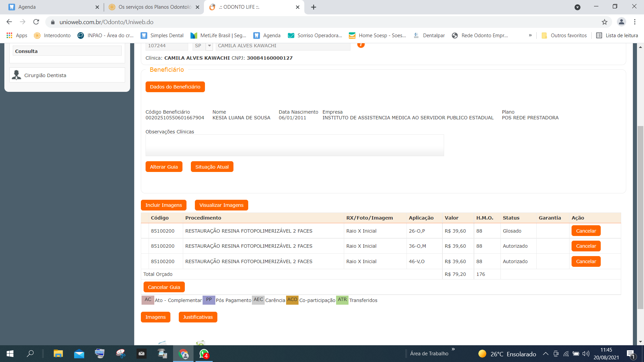Viewport: 644px width, 362px height.
Task: Click Dados do Beneficiário button
Action: pyautogui.click(x=175, y=87)
